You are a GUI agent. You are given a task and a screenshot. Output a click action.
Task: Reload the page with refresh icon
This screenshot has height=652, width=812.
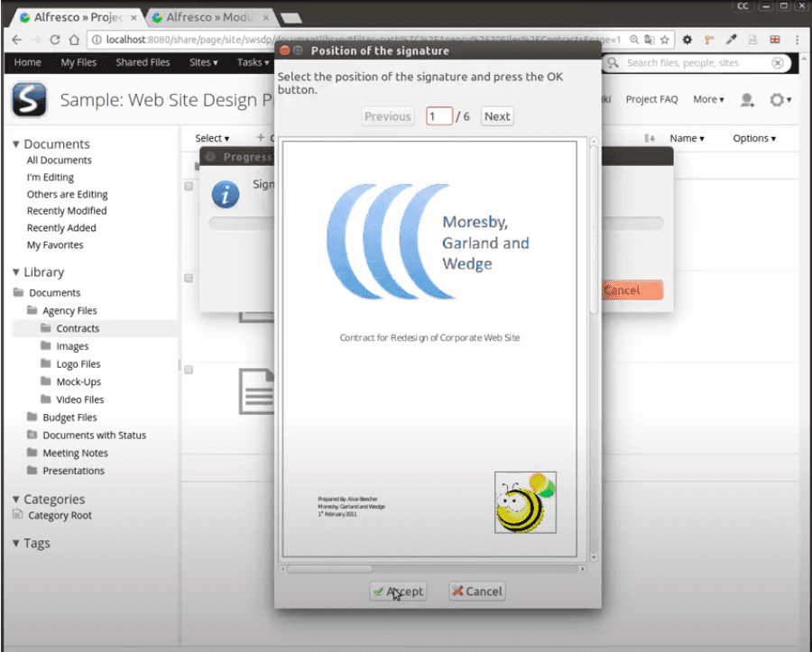point(54,40)
